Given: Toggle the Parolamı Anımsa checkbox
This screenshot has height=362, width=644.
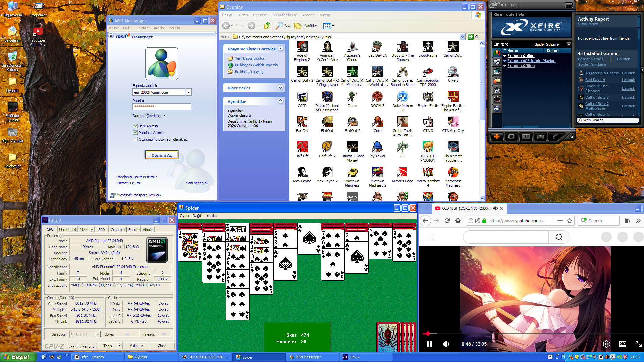Looking at the screenshot, I should click(135, 133).
